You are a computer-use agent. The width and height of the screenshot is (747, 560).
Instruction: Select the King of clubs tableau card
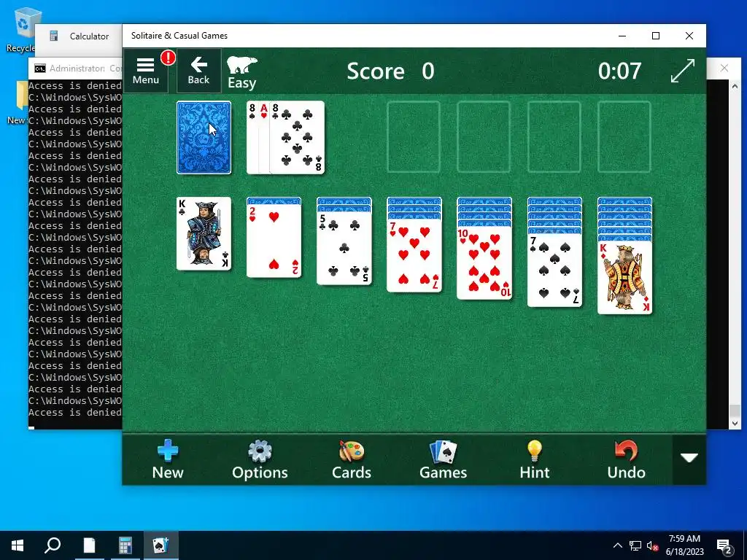pyautogui.click(x=204, y=234)
